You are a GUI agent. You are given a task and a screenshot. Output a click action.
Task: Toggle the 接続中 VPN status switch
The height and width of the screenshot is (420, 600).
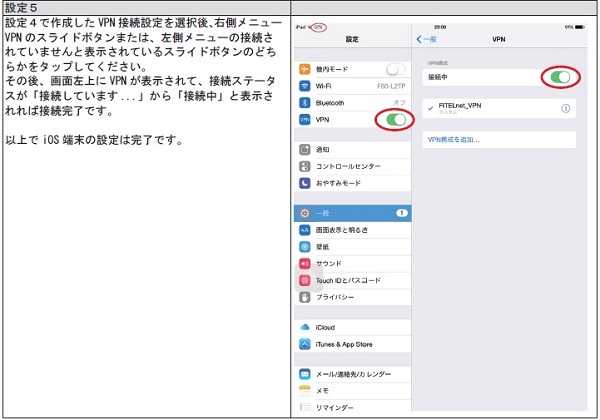coord(559,76)
